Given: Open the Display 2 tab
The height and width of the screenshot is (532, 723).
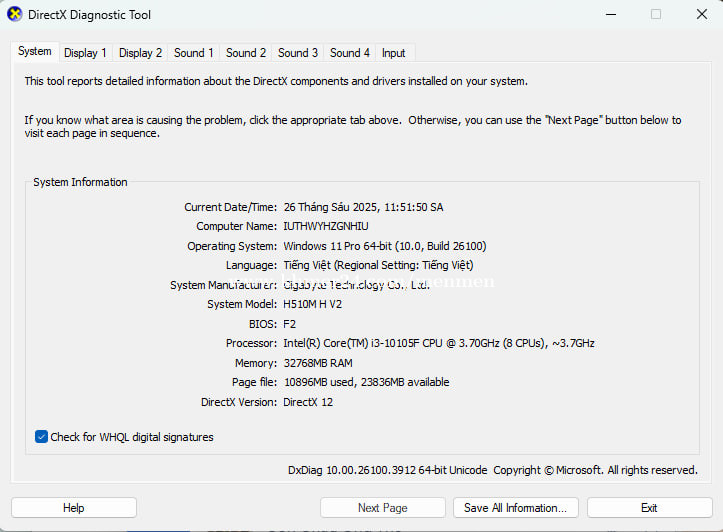Looking at the screenshot, I should (x=141, y=53).
